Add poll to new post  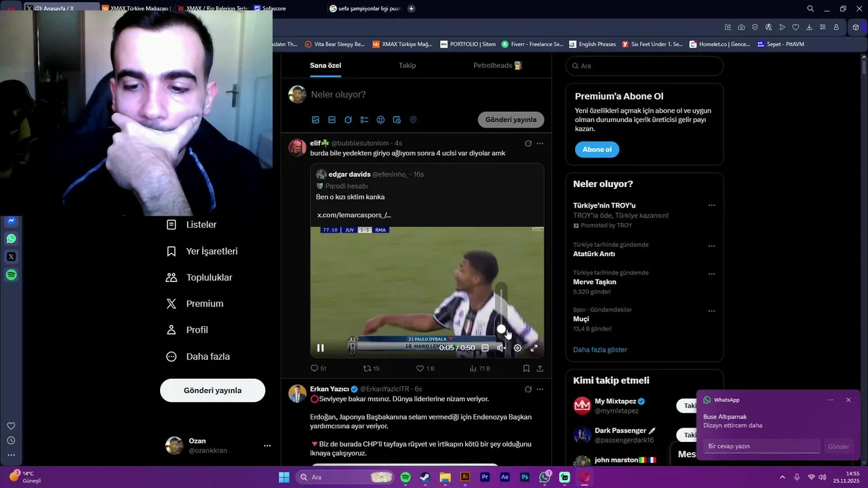pyautogui.click(x=364, y=120)
